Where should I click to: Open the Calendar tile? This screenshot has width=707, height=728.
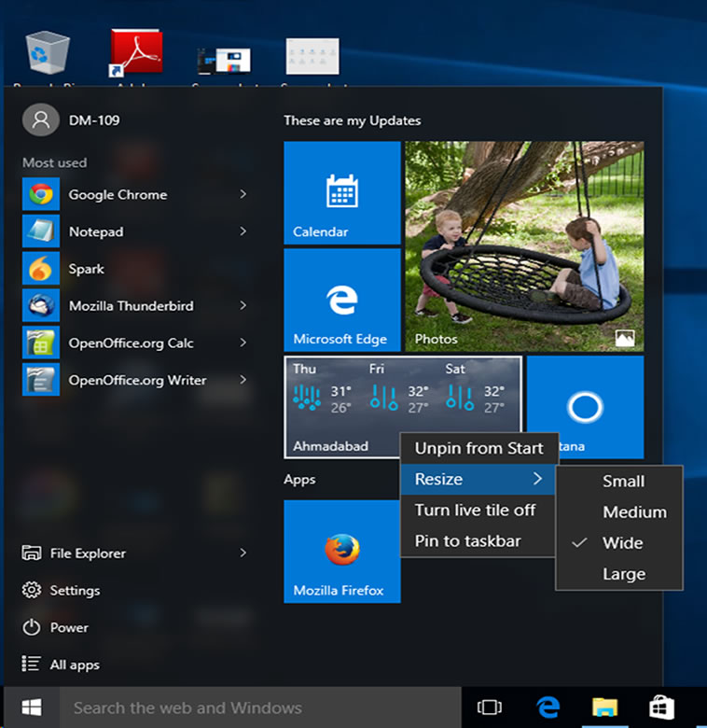point(342,192)
